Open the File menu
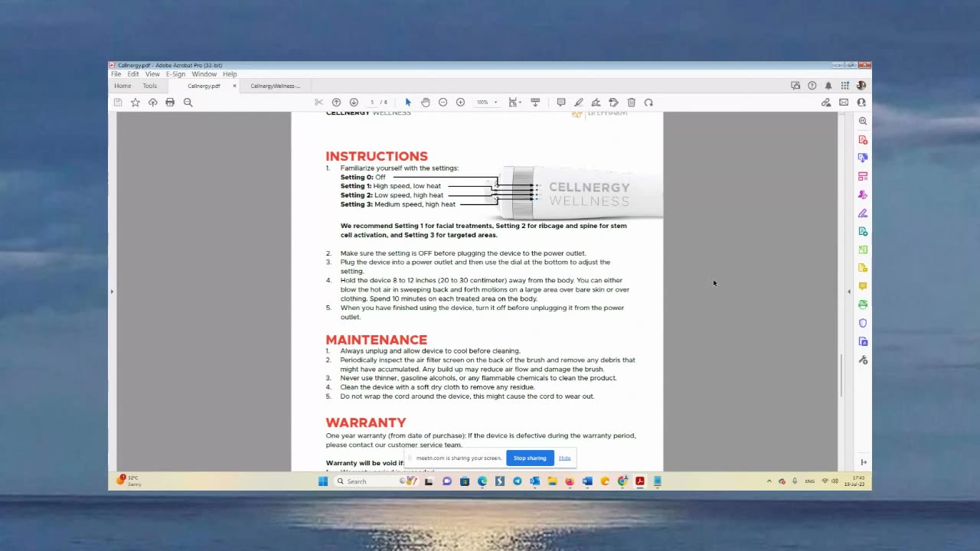The image size is (980, 551). click(x=116, y=74)
